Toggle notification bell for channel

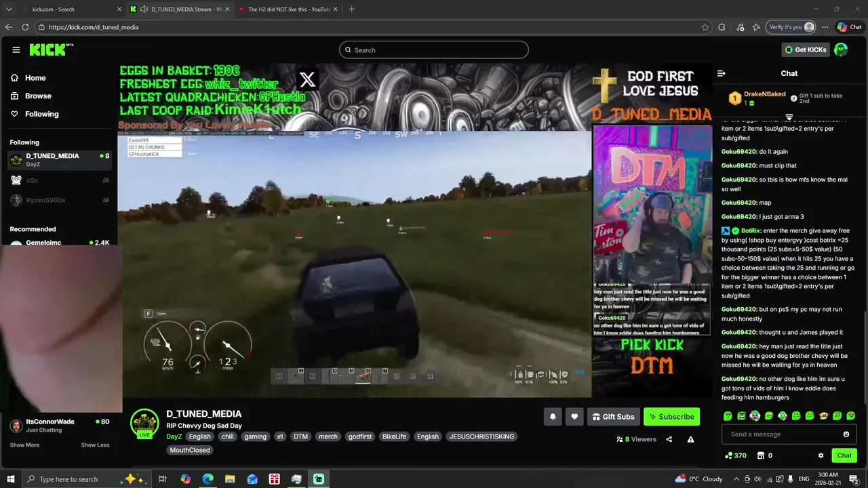click(553, 417)
